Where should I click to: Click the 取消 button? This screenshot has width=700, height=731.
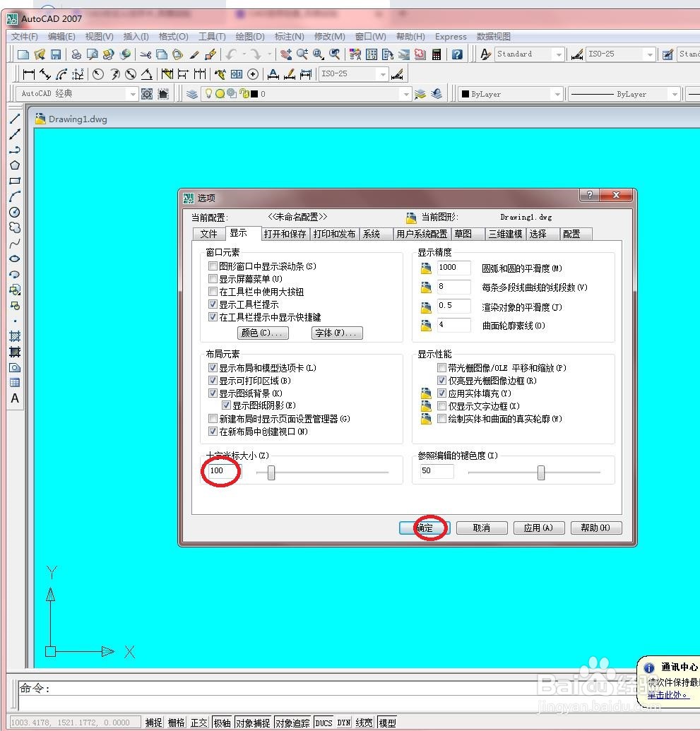[x=482, y=528]
